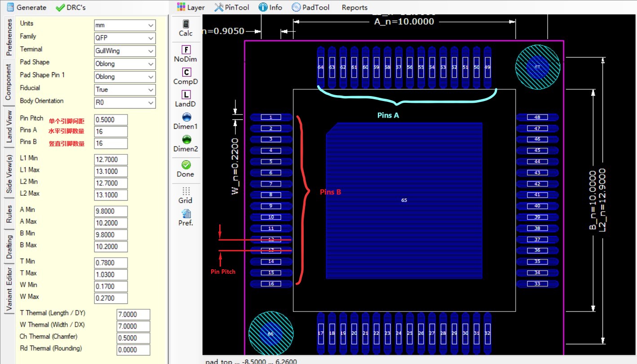Select the LandD icon
The image size is (637, 364).
[186, 99]
